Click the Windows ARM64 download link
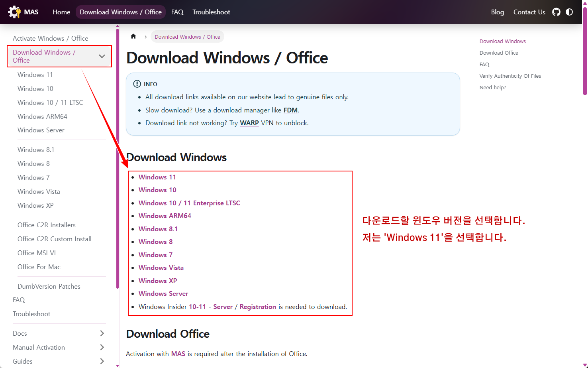The height and width of the screenshot is (368, 588). [165, 216]
